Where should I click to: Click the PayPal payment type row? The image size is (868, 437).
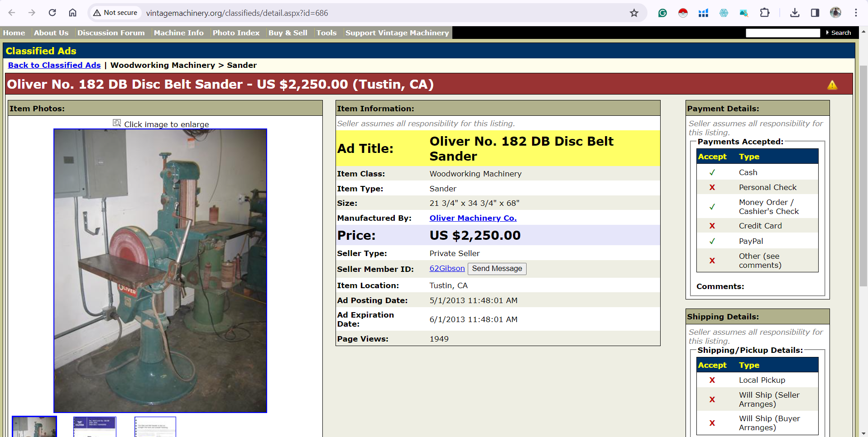pos(757,241)
